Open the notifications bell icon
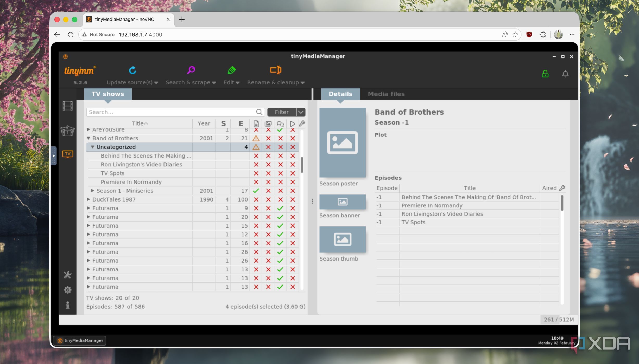Viewport: 639px width, 364px height. coord(565,74)
